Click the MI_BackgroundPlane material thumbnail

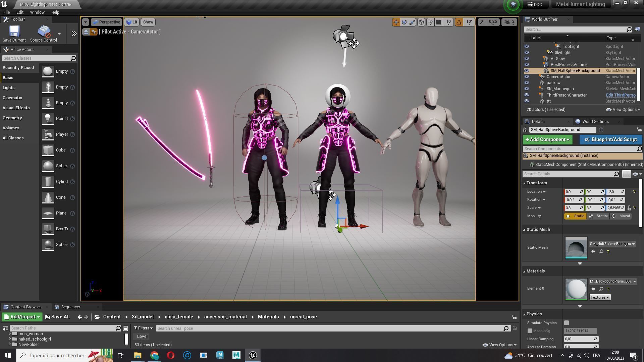[x=576, y=289]
